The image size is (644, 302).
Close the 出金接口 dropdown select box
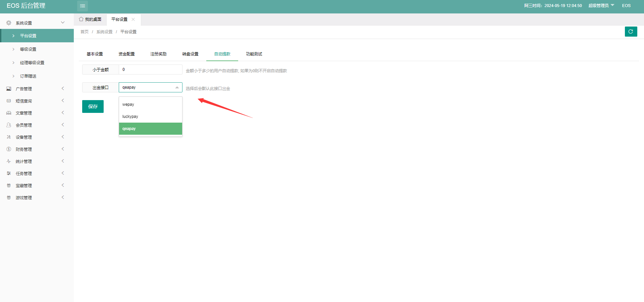coord(151,87)
